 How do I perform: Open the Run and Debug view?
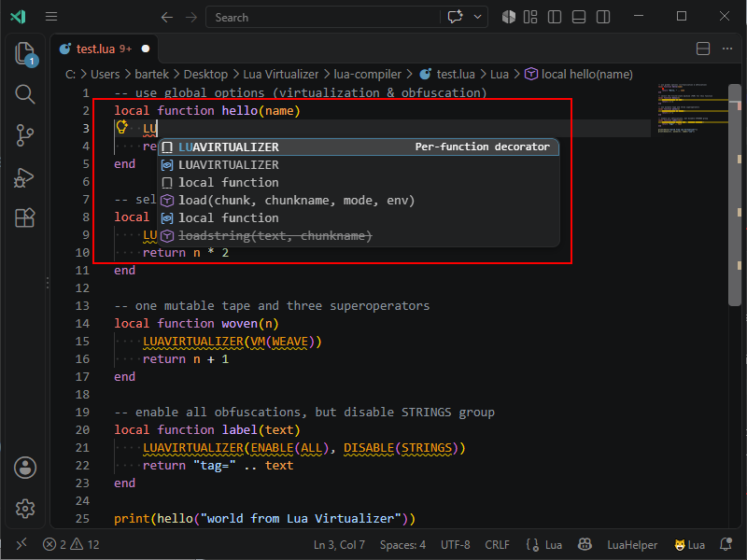point(25,177)
